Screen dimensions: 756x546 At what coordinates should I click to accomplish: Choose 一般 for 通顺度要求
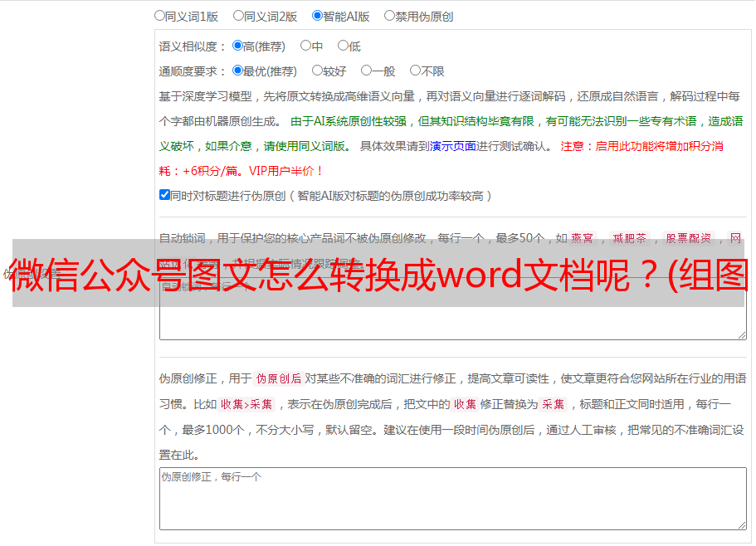click(366, 71)
